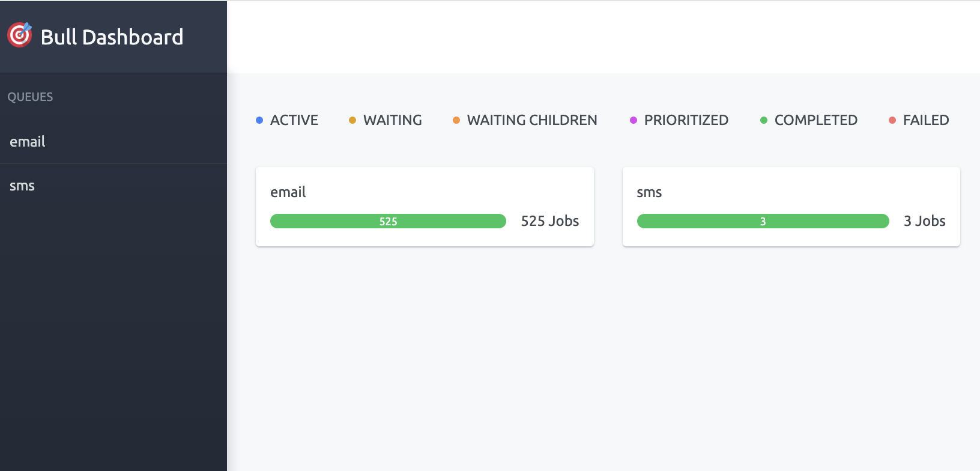
Task: Click the green COMPLETED status dot
Action: click(764, 120)
